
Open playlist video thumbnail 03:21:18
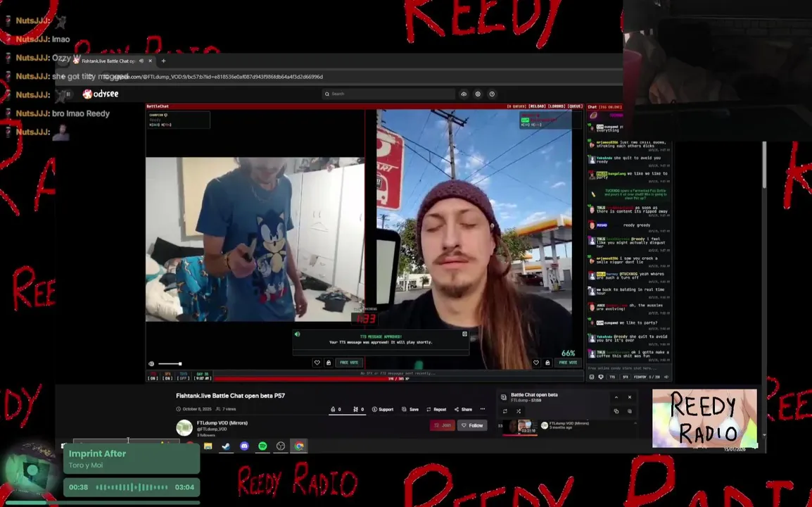tap(520, 427)
